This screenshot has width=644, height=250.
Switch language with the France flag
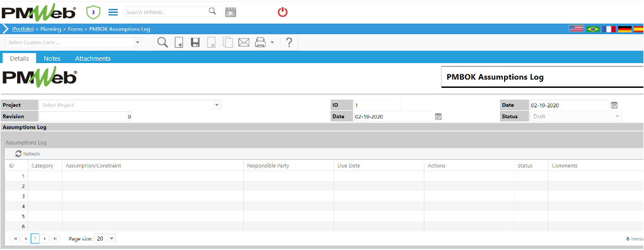pyautogui.click(x=609, y=29)
